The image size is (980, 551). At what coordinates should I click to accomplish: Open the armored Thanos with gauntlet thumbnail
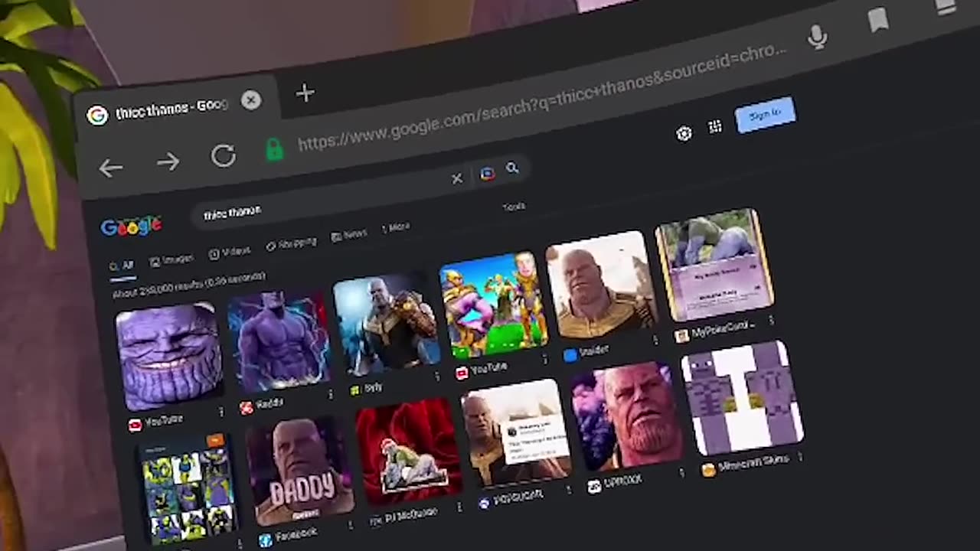pos(387,324)
